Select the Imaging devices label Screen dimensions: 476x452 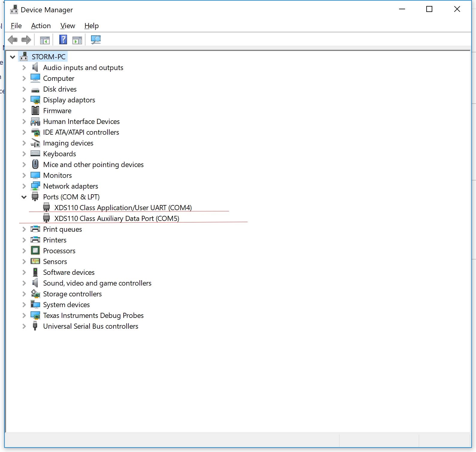pyautogui.click(x=68, y=143)
